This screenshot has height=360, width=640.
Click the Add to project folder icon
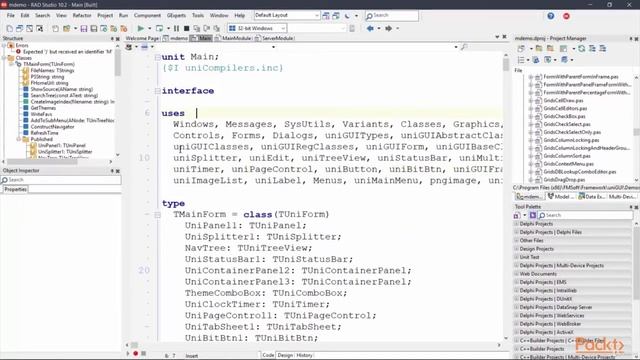tap(539, 49)
